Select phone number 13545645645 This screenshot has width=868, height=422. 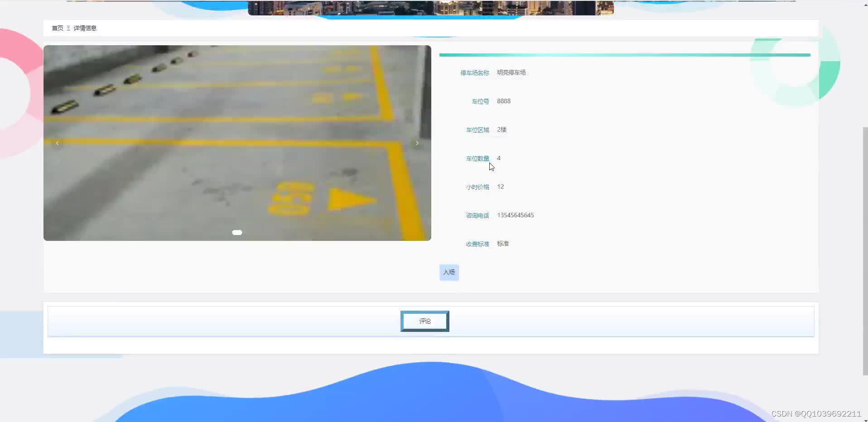click(516, 215)
